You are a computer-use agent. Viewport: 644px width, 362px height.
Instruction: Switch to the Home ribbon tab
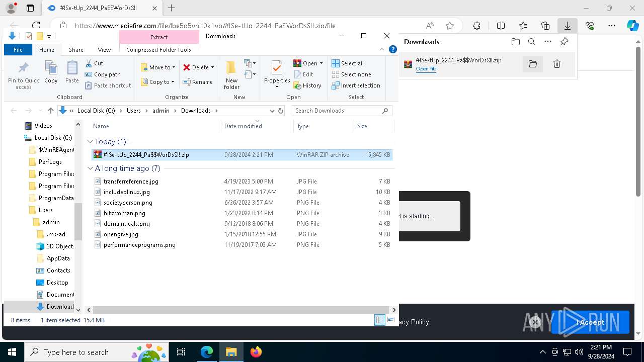click(47, 50)
